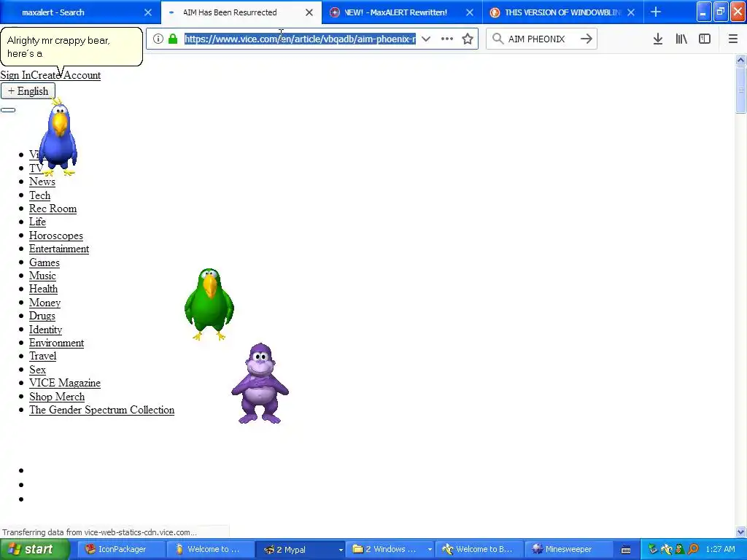Viewport: 747px width, 560px height.
Task: Click the AIM PHEONIX search box
Action: [541, 39]
